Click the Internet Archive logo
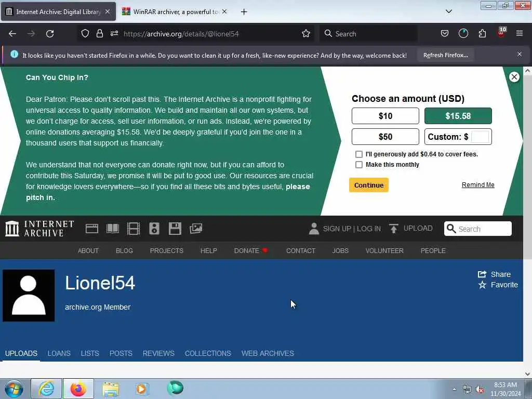Image resolution: width=532 pixels, height=399 pixels. click(x=39, y=229)
